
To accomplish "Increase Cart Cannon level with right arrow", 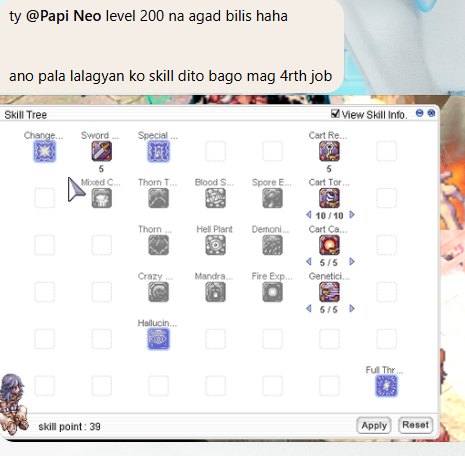I will click(x=352, y=262).
